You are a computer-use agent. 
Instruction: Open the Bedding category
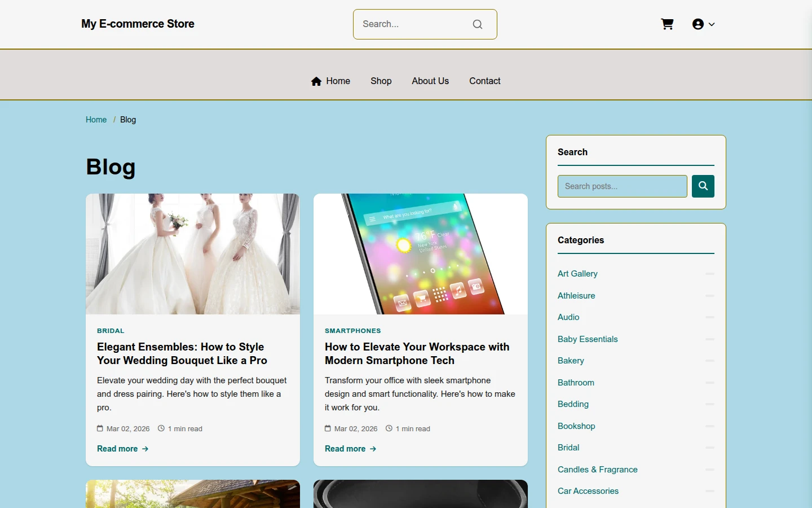coord(573,404)
